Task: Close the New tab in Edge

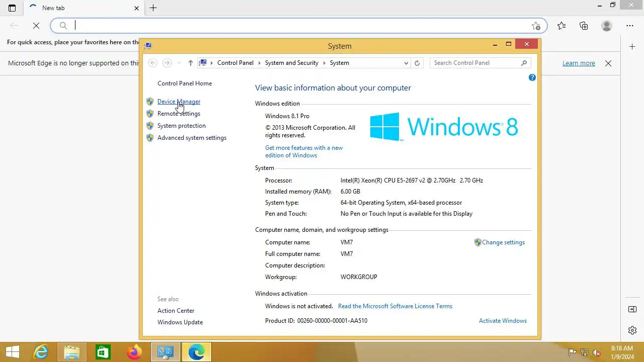Action: pyautogui.click(x=137, y=8)
